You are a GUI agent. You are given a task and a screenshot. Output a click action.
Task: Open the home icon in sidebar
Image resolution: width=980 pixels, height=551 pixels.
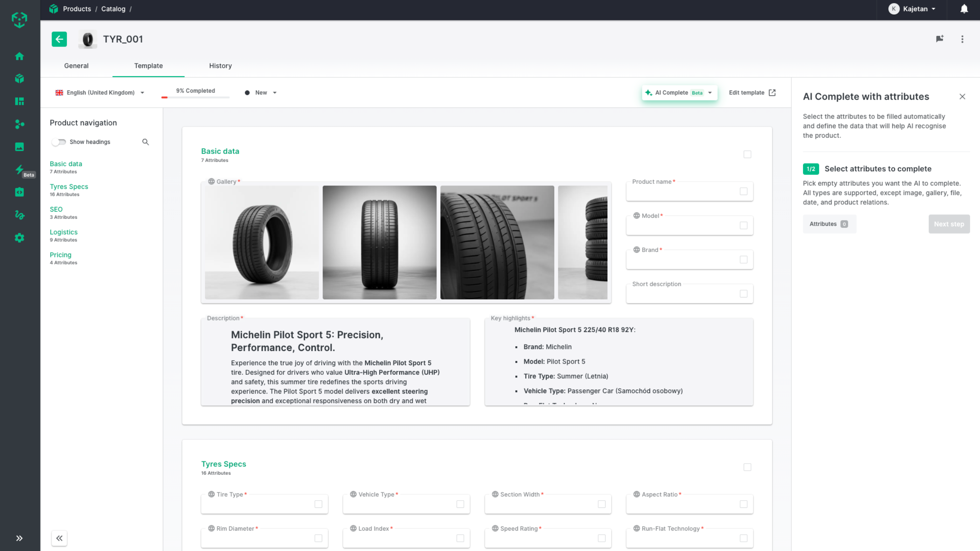click(x=19, y=56)
